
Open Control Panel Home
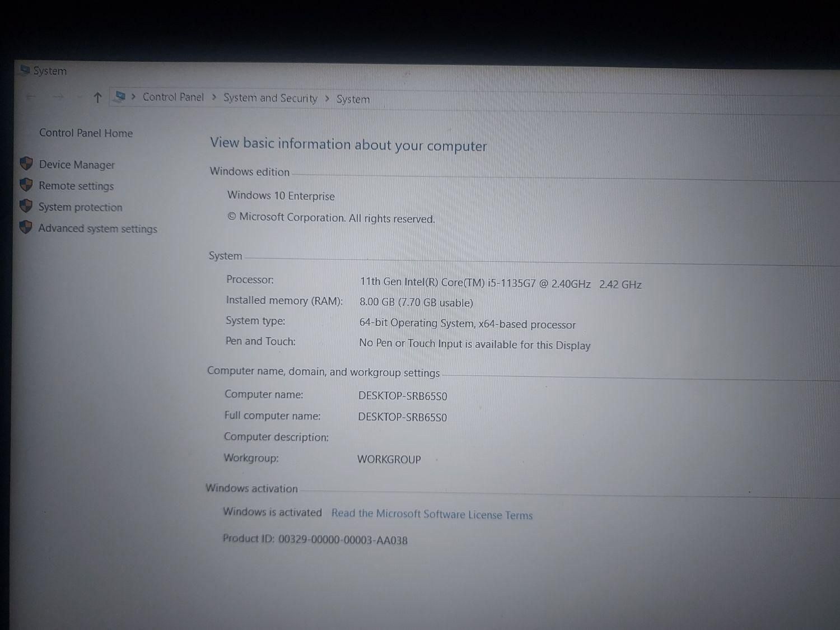pos(86,133)
